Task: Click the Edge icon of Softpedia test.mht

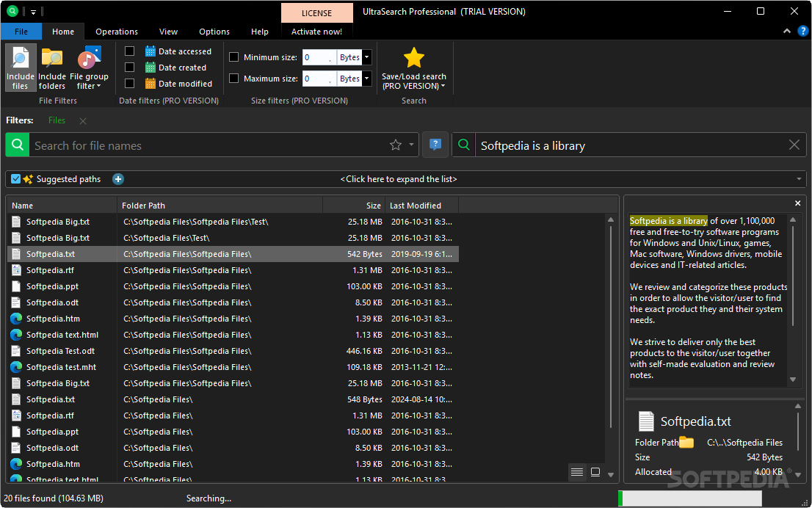Action: coord(16,367)
